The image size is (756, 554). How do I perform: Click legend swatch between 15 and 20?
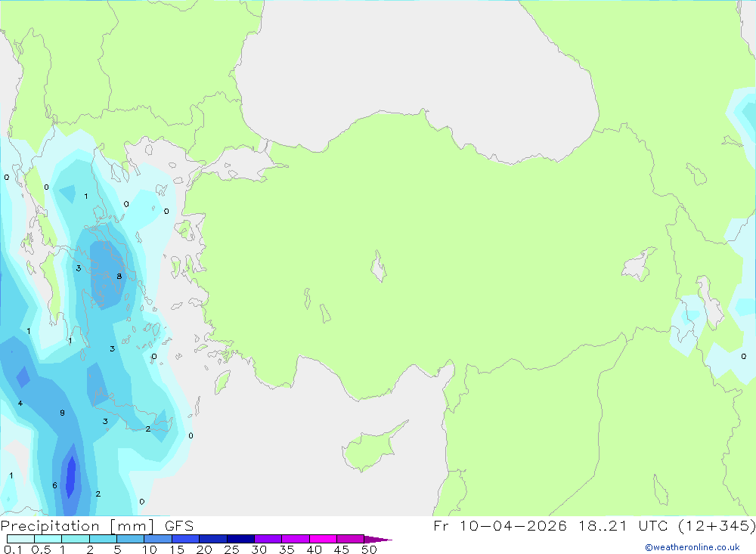pos(186,539)
